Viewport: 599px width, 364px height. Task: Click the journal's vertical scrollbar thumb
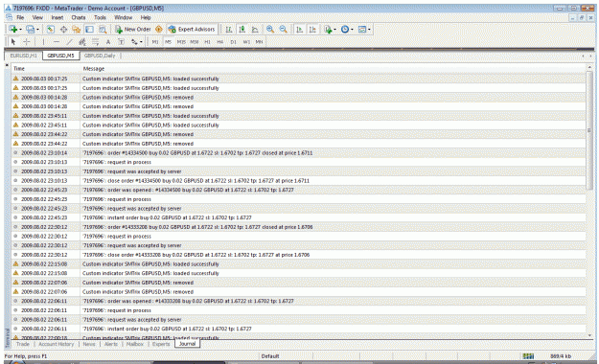(589, 130)
